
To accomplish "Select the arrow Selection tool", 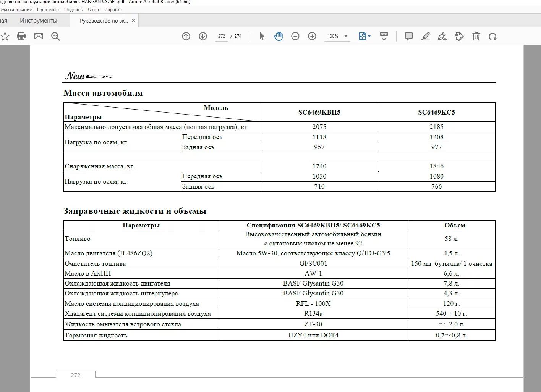I will [x=262, y=36].
